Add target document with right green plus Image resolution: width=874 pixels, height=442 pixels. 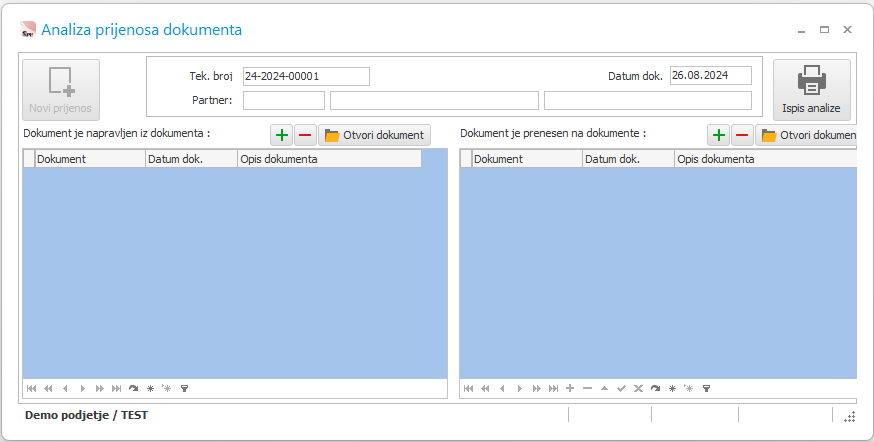point(719,135)
